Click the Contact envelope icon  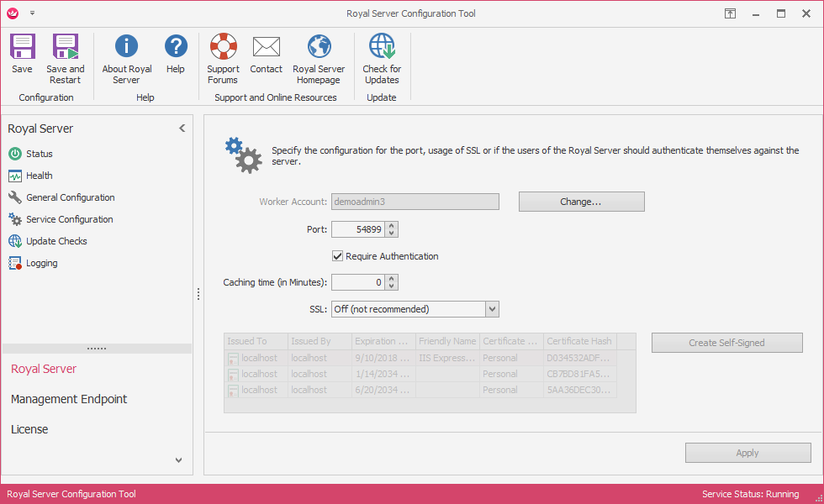click(x=267, y=47)
